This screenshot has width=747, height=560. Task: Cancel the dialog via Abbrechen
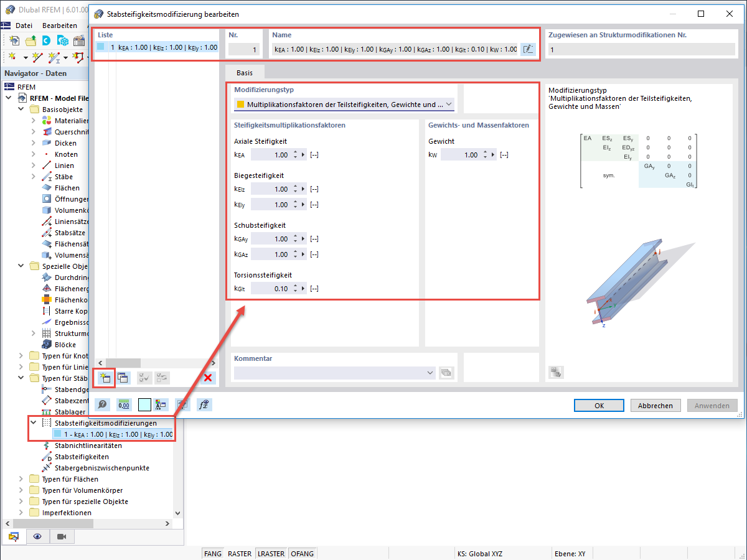655,405
